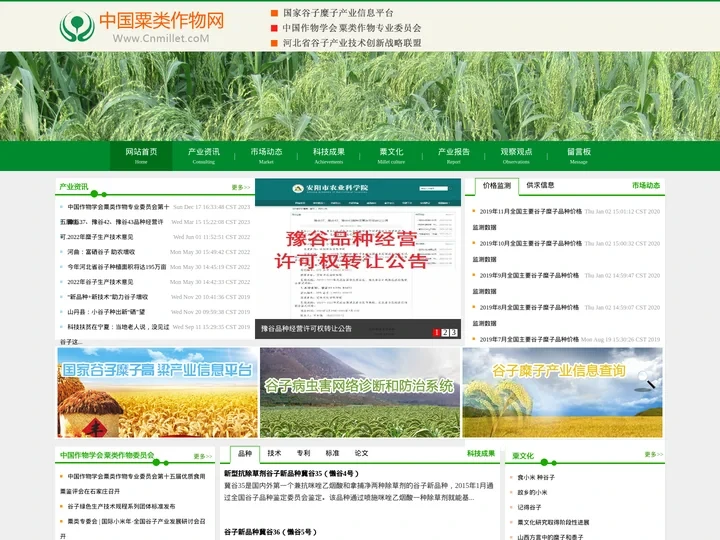Viewport: 720px width, 540px height.
Task: Open news 2022年谷子生产技术意见
Action: click(x=100, y=282)
